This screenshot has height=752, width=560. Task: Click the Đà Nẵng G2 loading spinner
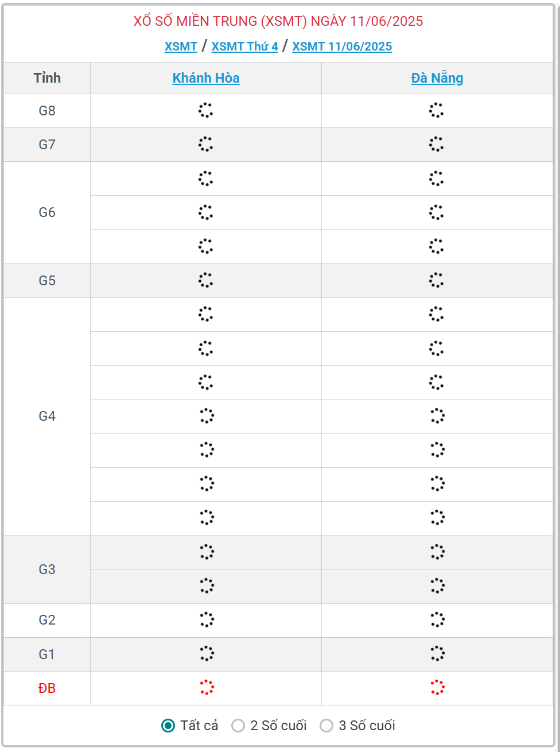coord(437,620)
